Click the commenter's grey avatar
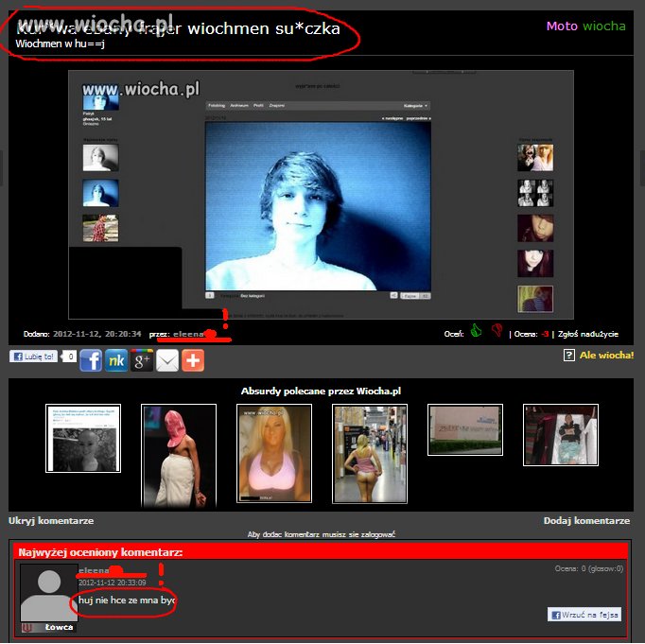 [x=49, y=593]
